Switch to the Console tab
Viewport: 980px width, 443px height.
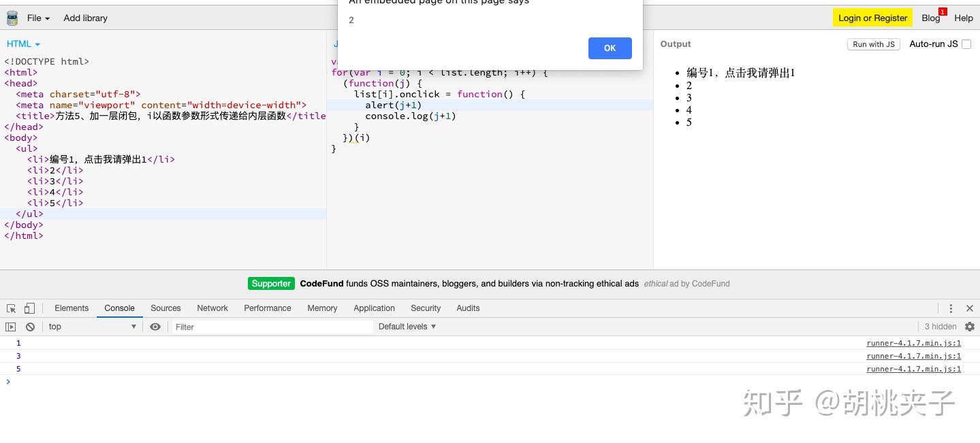(x=119, y=308)
